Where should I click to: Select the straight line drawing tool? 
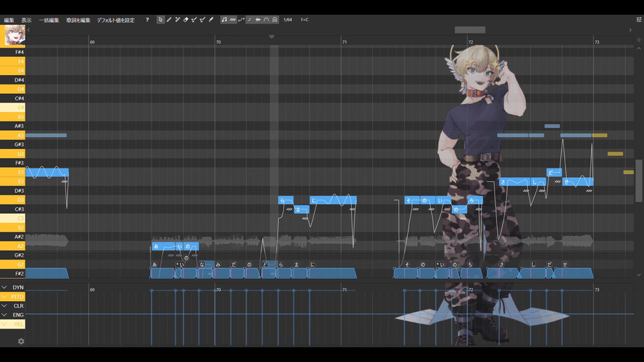pos(177,19)
